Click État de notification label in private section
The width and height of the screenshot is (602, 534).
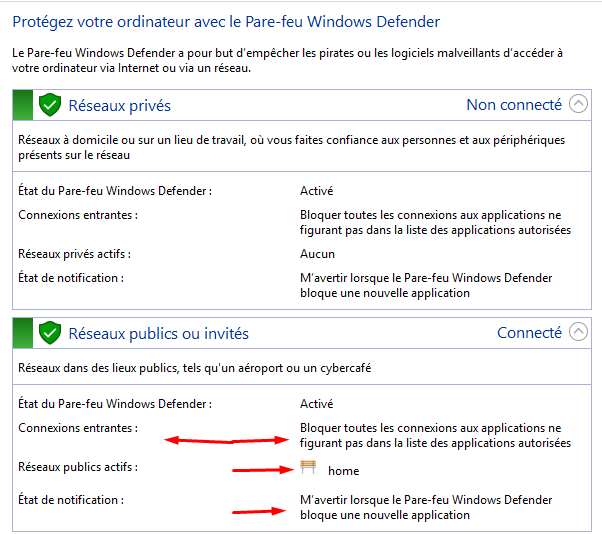(71, 278)
